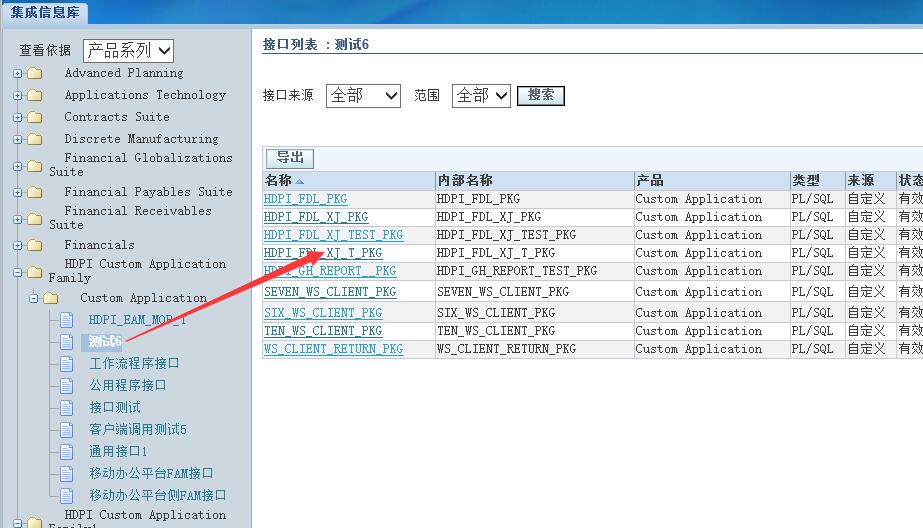Image resolution: width=923 pixels, height=528 pixels.
Task: Open the 查看依据 产品系列 dropdown
Action: tap(128, 51)
